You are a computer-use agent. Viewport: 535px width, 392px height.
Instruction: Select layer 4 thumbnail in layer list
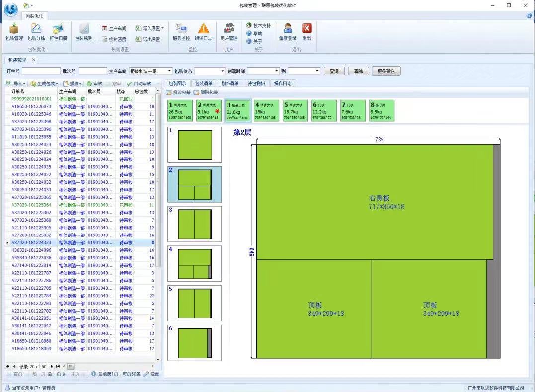(194, 263)
